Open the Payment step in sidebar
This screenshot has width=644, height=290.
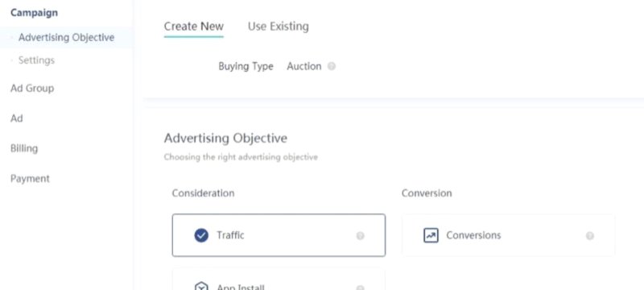(x=30, y=179)
